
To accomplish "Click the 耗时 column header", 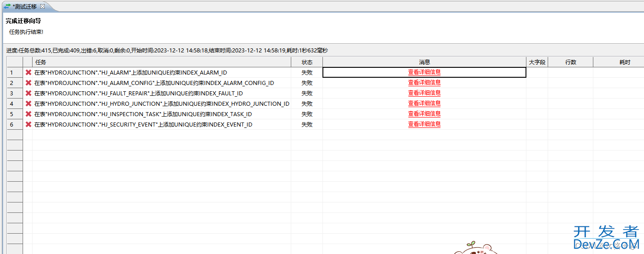I will [x=619, y=62].
